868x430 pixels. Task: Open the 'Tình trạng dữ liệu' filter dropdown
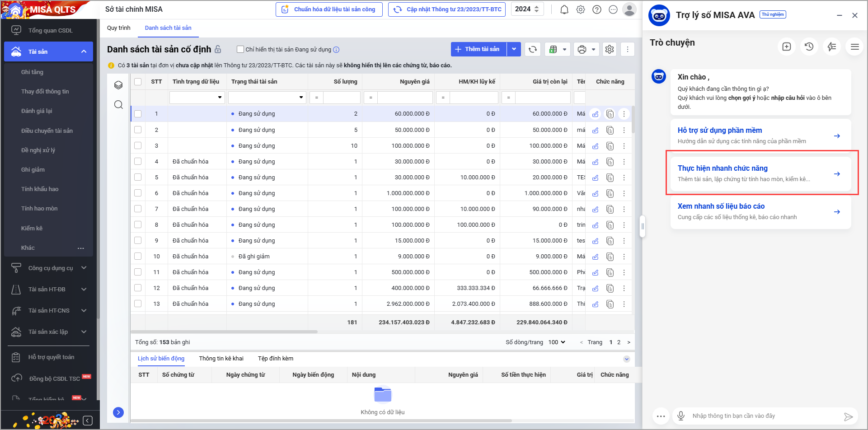pyautogui.click(x=197, y=98)
